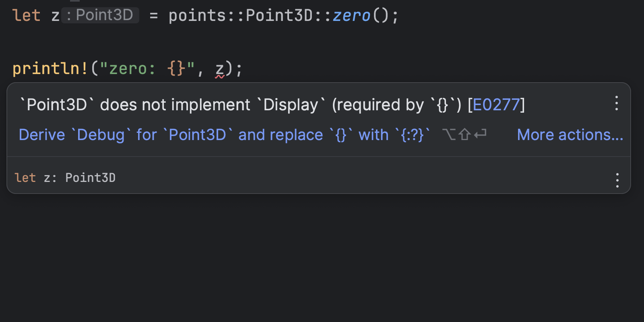The width and height of the screenshot is (644, 322).
Task: Click Point3D in the points::Point3D path
Action: [x=279, y=16]
